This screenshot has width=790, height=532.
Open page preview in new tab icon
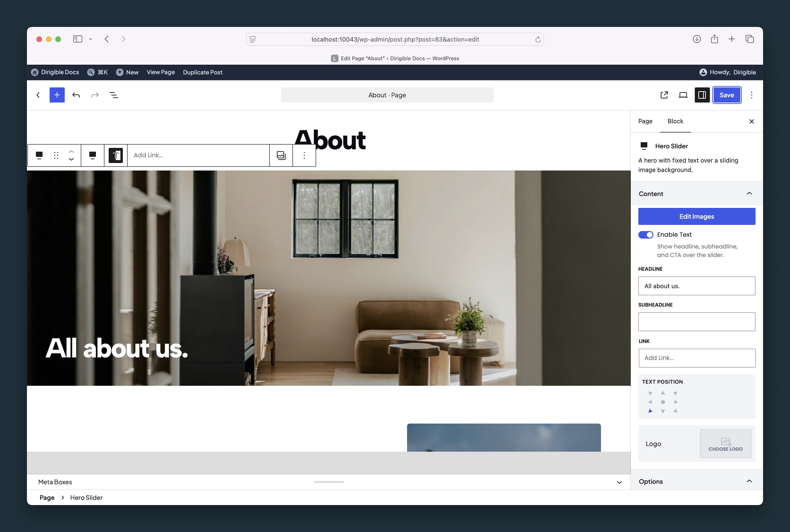664,95
